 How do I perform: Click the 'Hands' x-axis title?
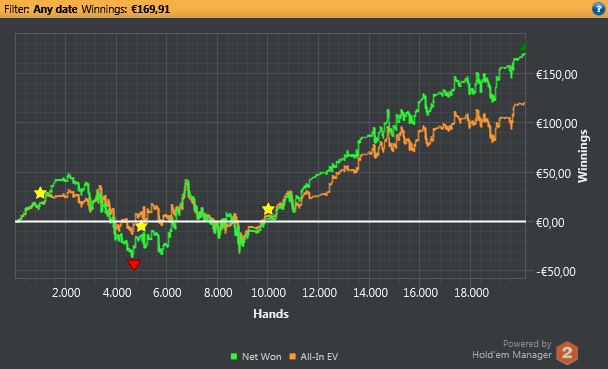click(x=271, y=314)
